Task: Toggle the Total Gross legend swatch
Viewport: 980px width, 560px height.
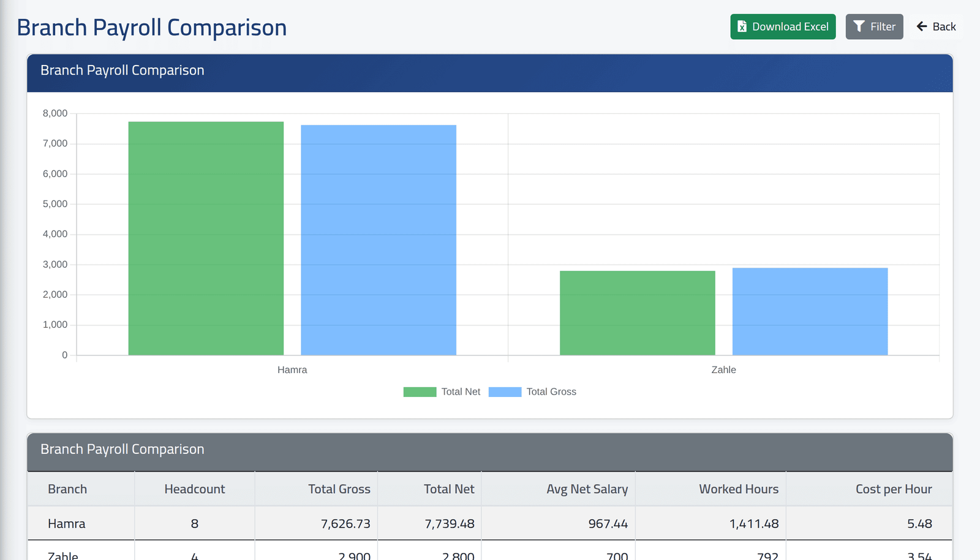Action: (x=505, y=392)
